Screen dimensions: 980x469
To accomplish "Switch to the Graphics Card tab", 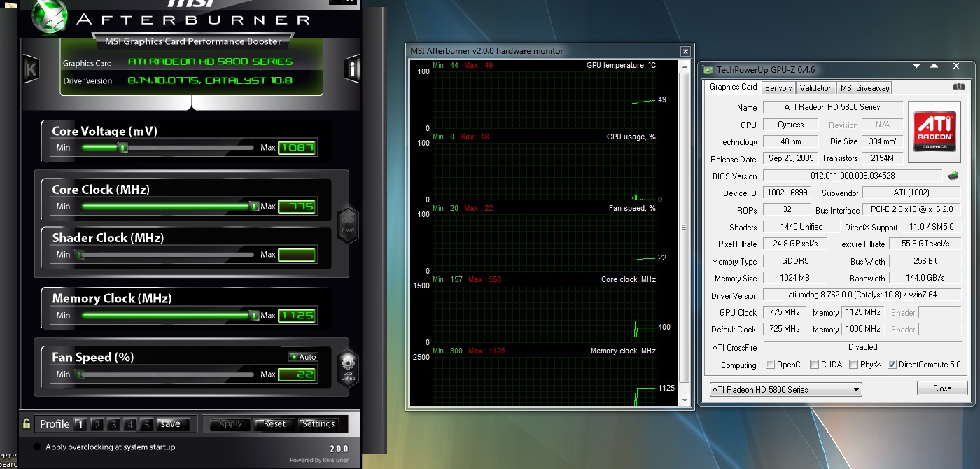I will 733,87.
